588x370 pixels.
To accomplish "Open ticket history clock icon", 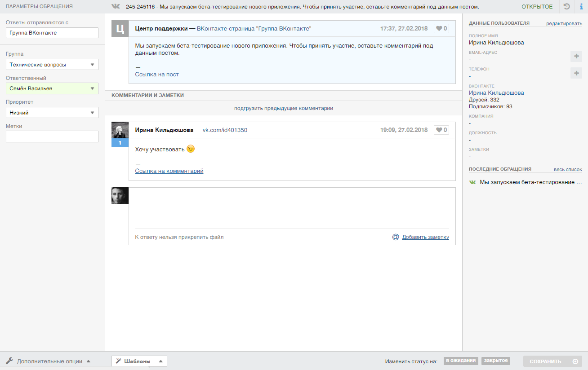I will pyautogui.click(x=567, y=7).
